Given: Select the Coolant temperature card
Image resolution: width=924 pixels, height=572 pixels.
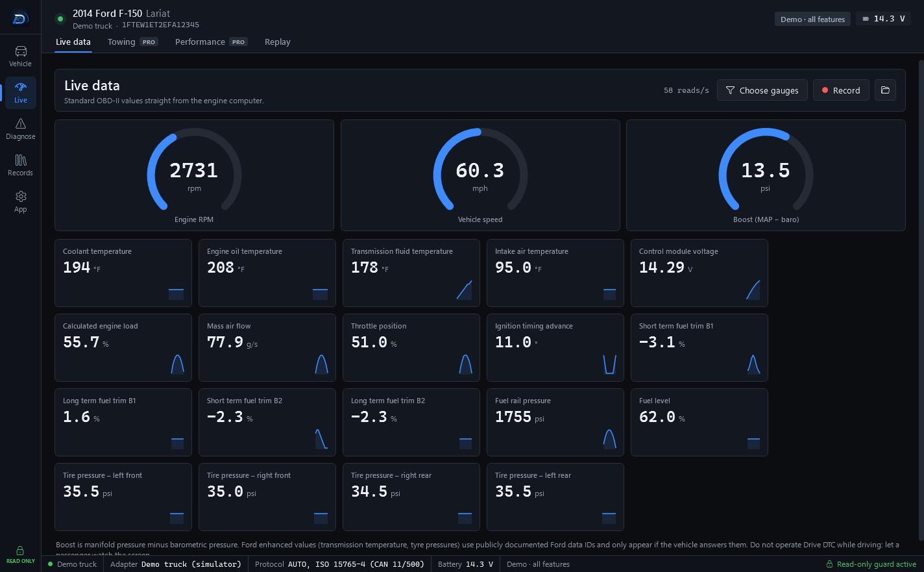Looking at the screenshot, I should [x=123, y=273].
